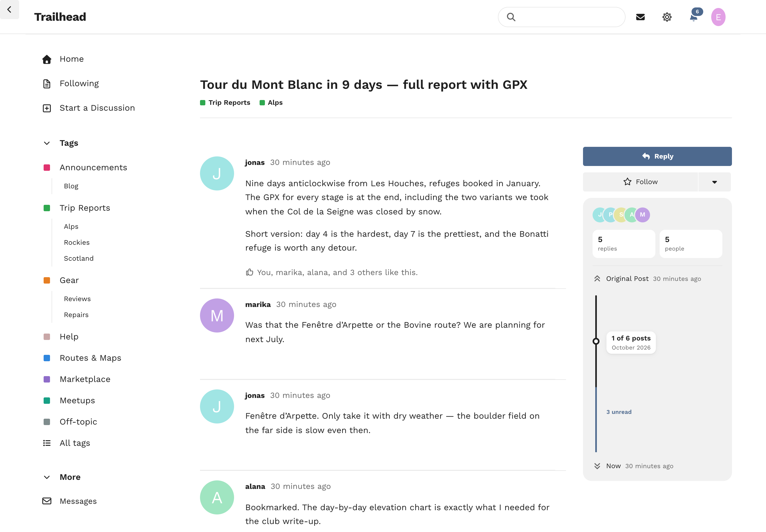Open Reviews subtag under Gear

[x=77, y=299]
